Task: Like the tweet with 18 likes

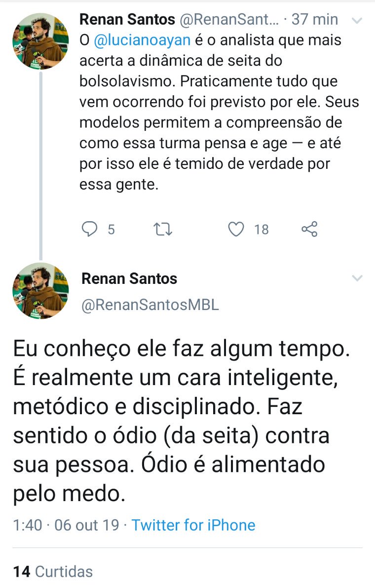Action: [237, 229]
